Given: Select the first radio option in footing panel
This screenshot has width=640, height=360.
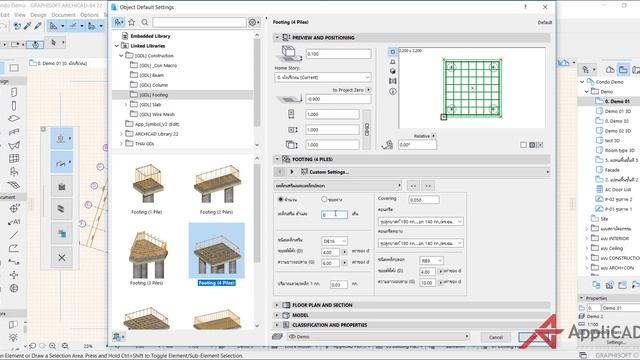Looking at the screenshot, I should click(x=280, y=199).
